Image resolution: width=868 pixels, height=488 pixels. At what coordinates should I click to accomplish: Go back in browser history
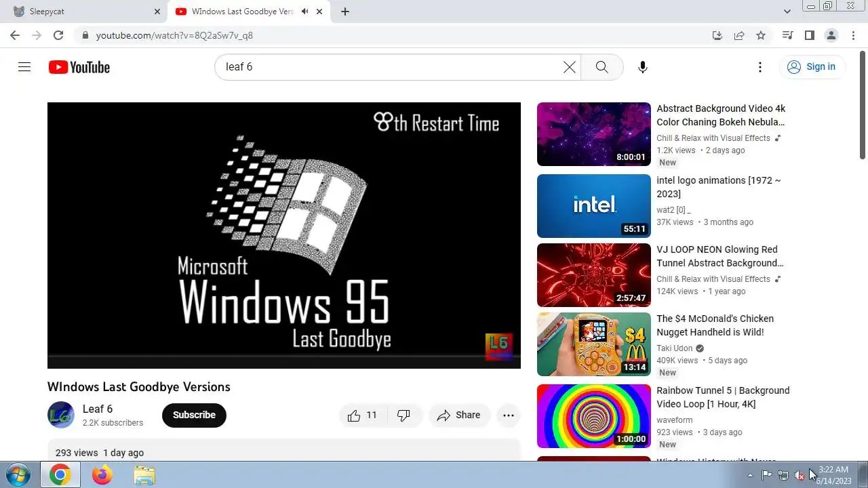point(15,35)
